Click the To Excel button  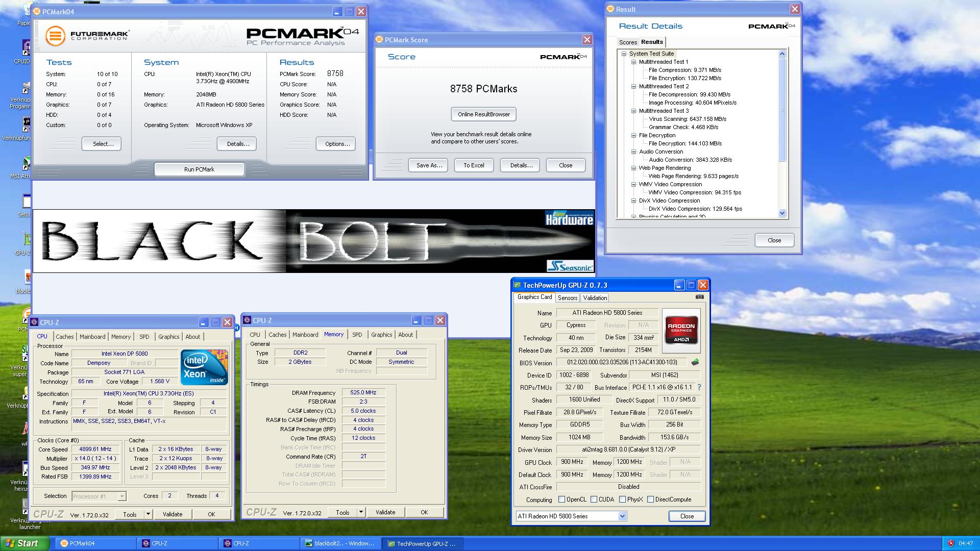(474, 165)
